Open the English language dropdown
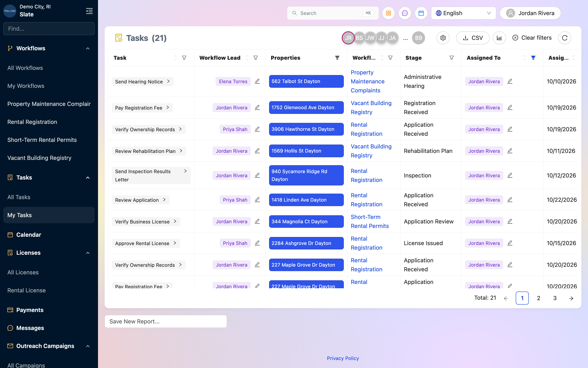This screenshot has height=368, width=588. pos(463,13)
